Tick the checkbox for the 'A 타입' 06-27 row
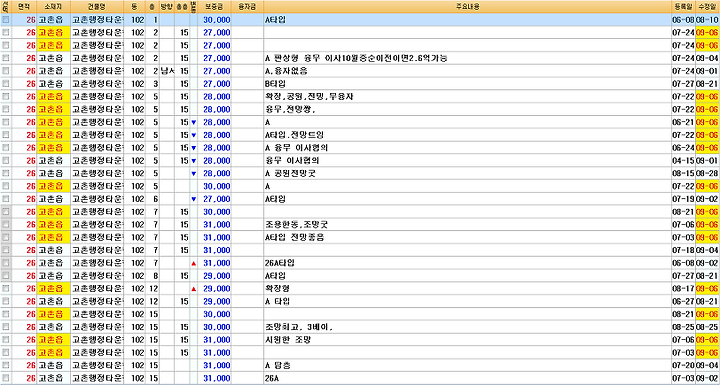The width and height of the screenshot is (720, 385). pyautogui.click(x=6, y=301)
